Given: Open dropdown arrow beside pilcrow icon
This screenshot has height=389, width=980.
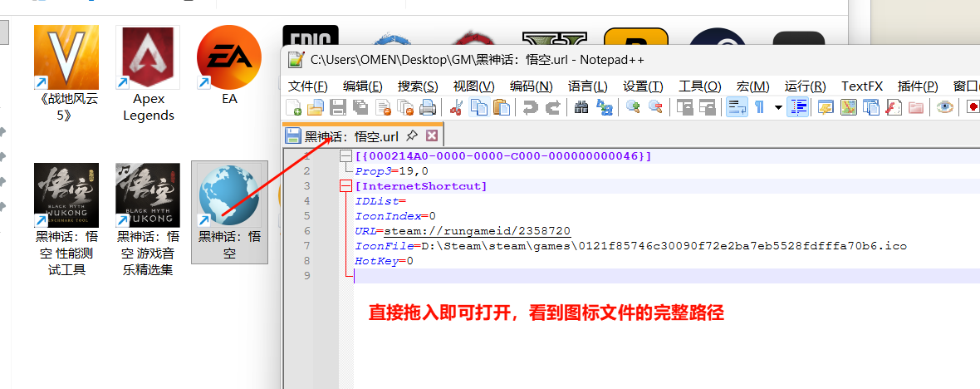Looking at the screenshot, I should pyautogui.click(x=778, y=107).
